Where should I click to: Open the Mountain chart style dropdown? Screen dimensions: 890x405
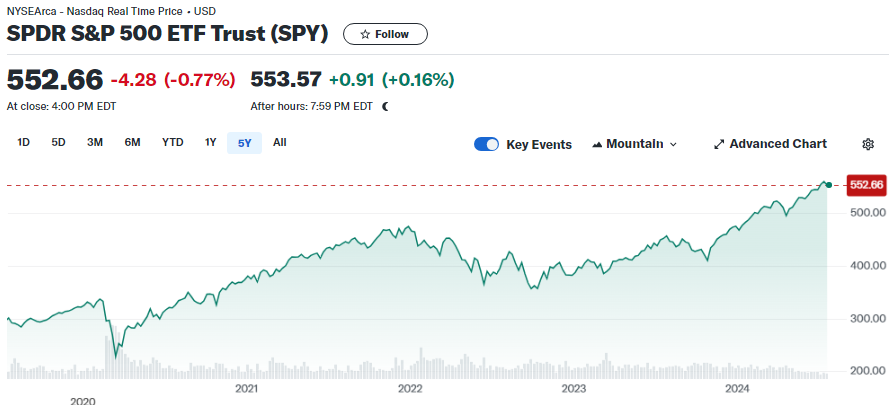pyautogui.click(x=635, y=144)
